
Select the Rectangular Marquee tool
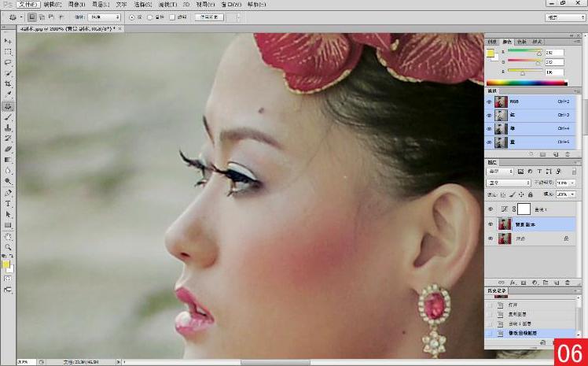8,52
